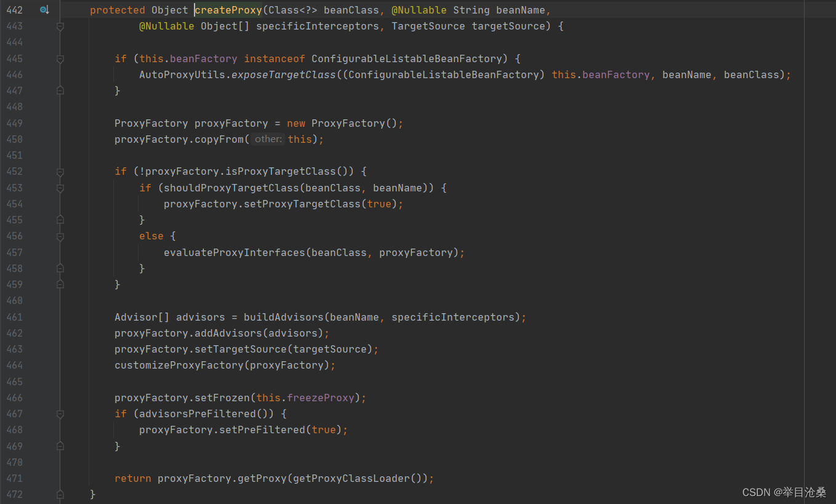Click the createProxy method name
This screenshot has width=836, height=504.
tap(228, 10)
